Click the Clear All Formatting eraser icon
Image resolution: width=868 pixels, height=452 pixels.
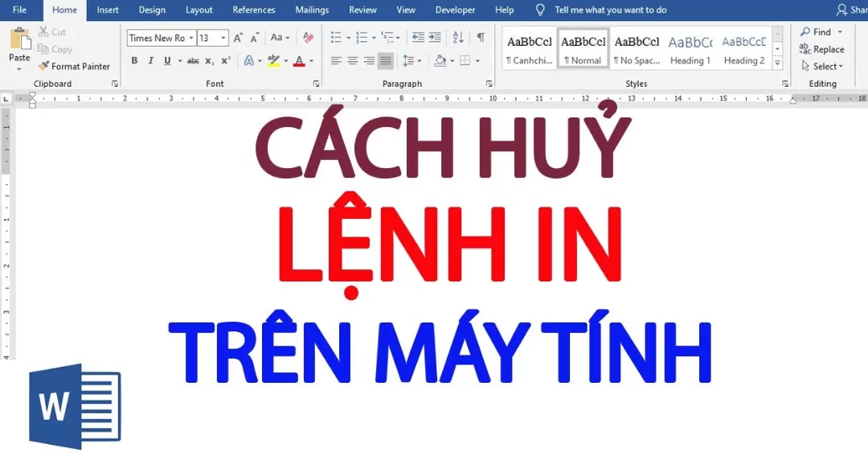tap(309, 38)
